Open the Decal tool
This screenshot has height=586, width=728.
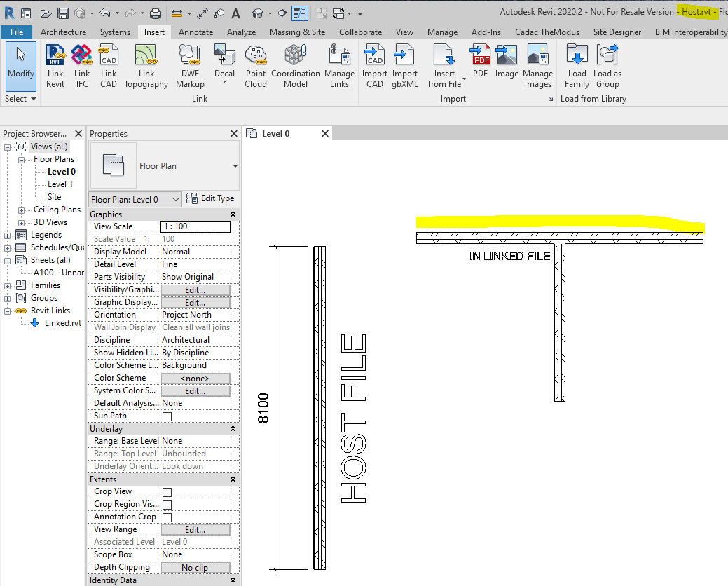(224, 64)
